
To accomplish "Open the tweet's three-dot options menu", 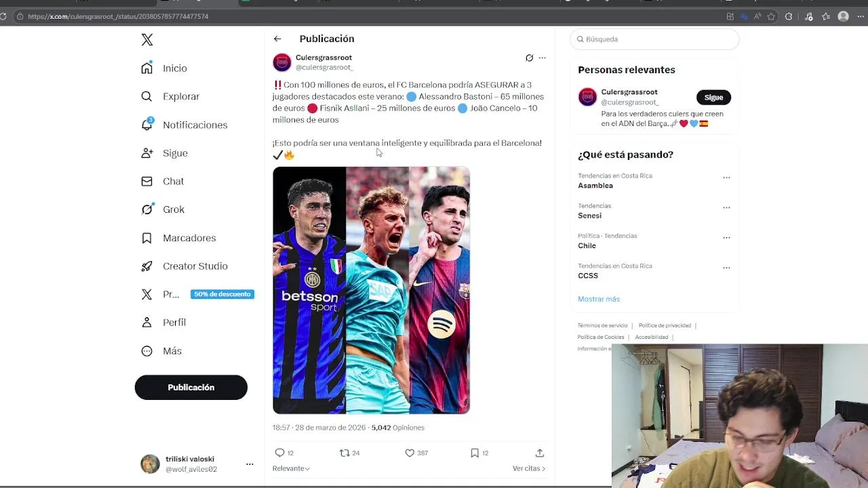I will tap(542, 58).
